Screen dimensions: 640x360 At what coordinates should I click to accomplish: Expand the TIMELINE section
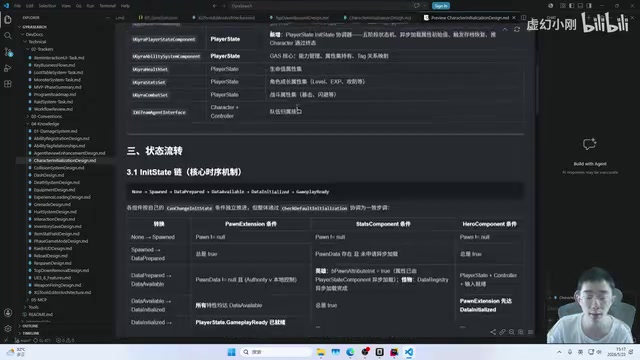(x=31, y=333)
